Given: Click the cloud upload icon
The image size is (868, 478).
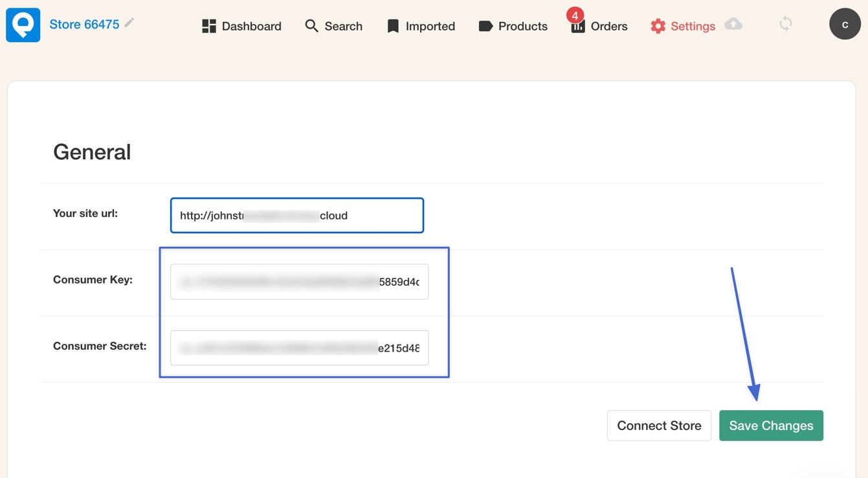Looking at the screenshot, I should coord(733,24).
